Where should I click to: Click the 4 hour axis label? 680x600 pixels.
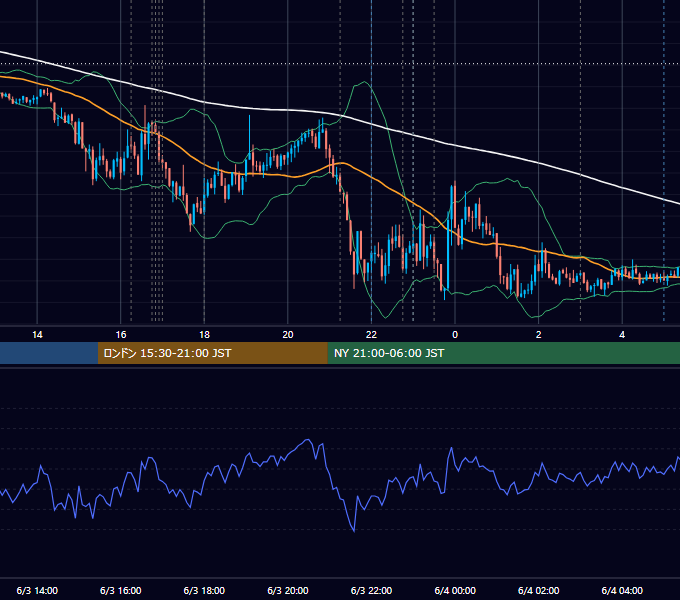622,335
